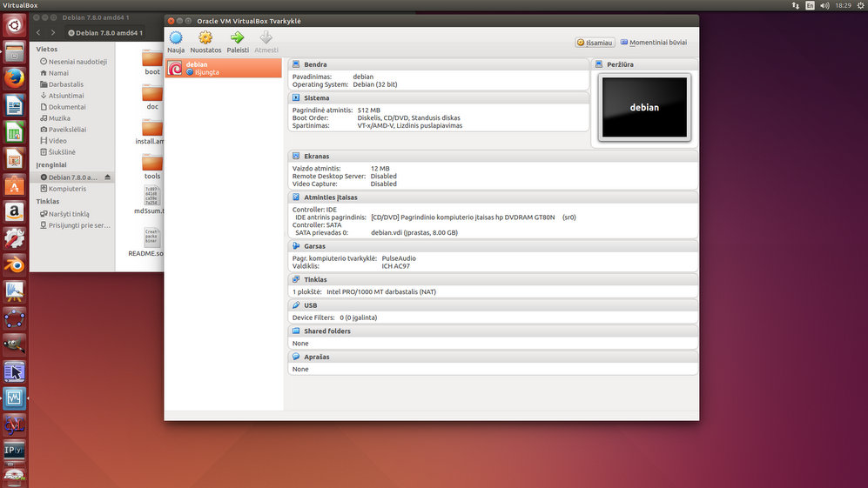The height and width of the screenshot is (488, 868).
Task: Open the En keyboard layout indicator
Action: point(811,5)
